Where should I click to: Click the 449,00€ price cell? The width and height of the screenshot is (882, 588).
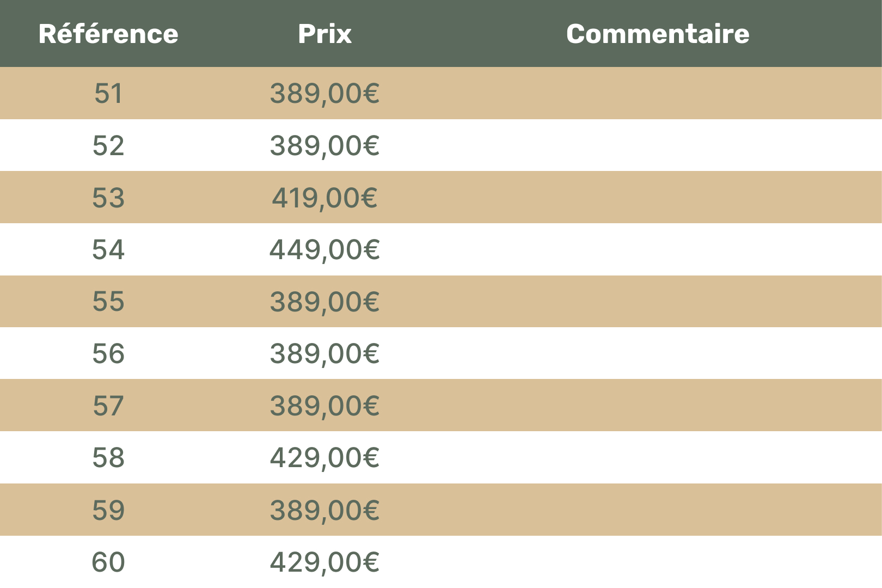(324, 249)
